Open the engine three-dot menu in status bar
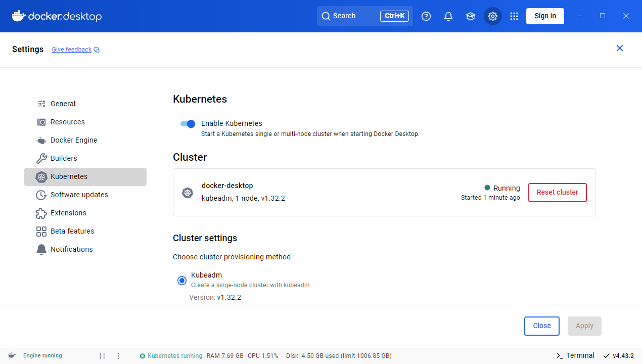This screenshot has width=642, height=364. click(118, 356)
